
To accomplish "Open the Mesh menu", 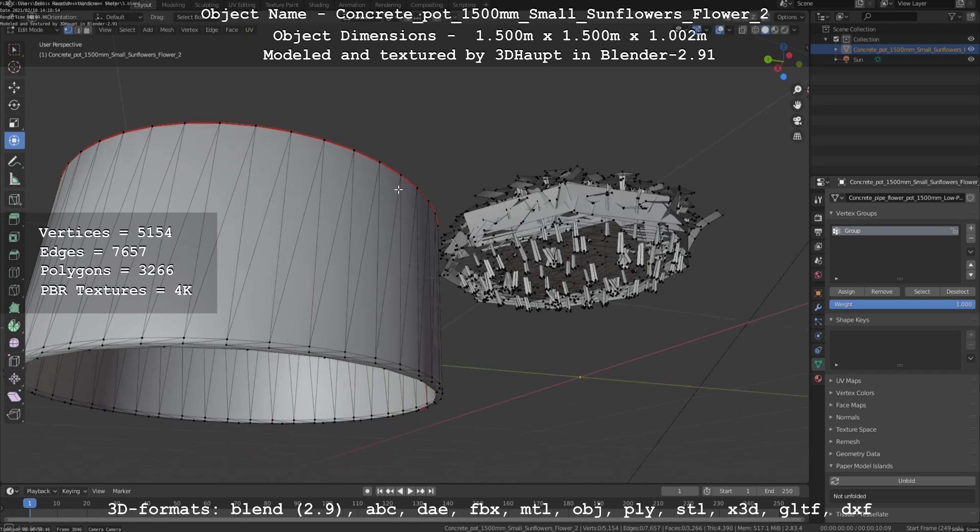I will pyautogui.click(x=167, y=30).
